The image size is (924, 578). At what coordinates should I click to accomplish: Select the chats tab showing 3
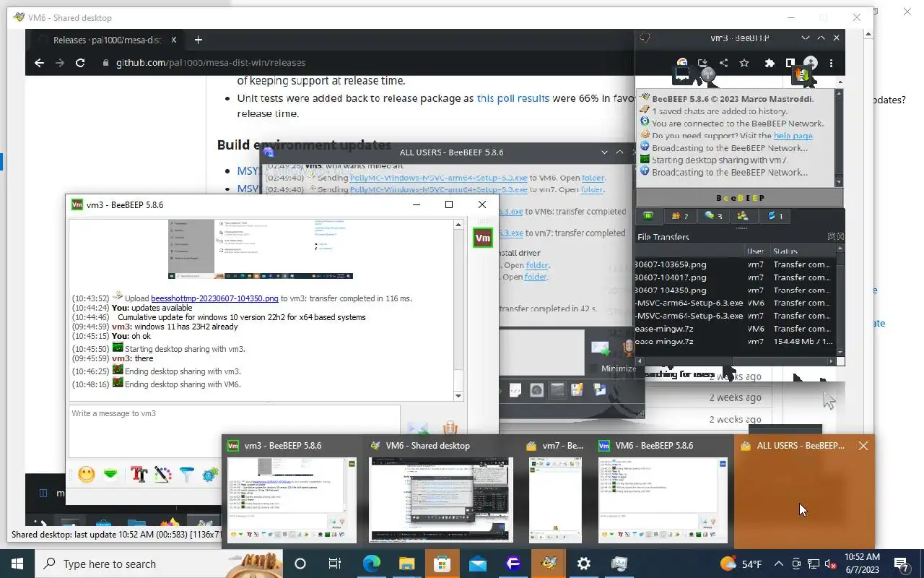pyautogui.click(x=713, y=215)
